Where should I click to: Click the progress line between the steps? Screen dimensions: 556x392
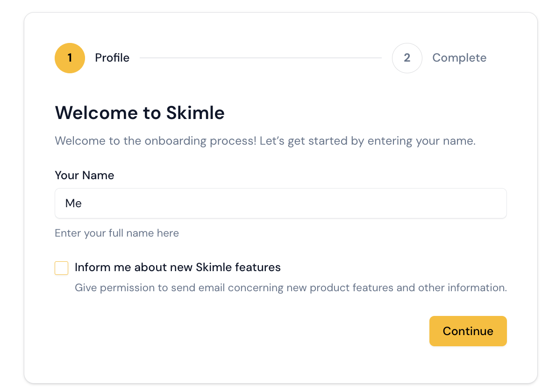[260, 58]
